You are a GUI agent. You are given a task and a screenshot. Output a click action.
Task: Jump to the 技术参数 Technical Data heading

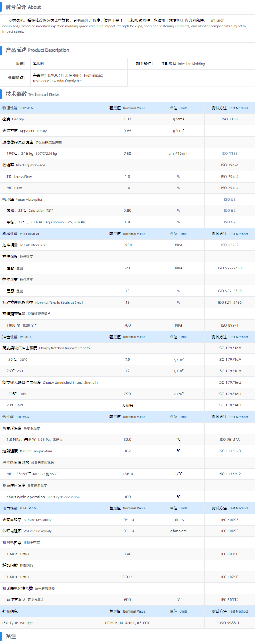click(32, 94)
